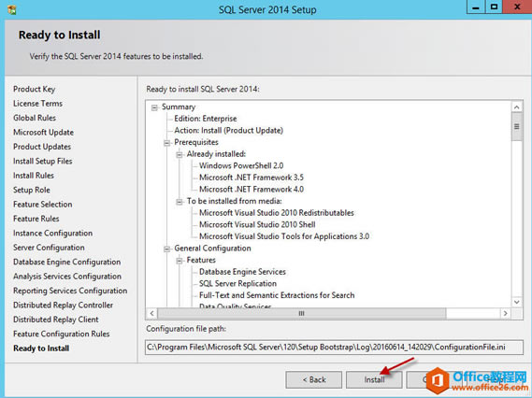Close the SQL Server 2014 Setup window

(x=517, y=7)
